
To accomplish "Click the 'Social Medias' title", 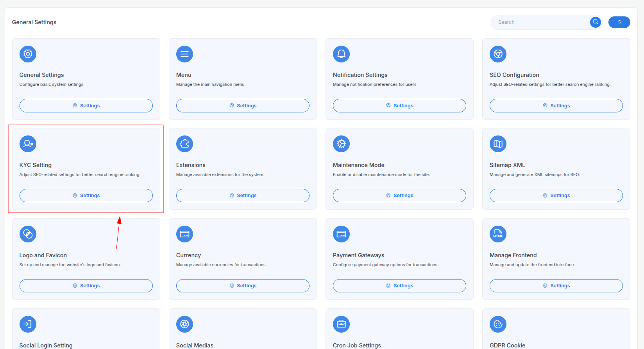I will [195, 345].
